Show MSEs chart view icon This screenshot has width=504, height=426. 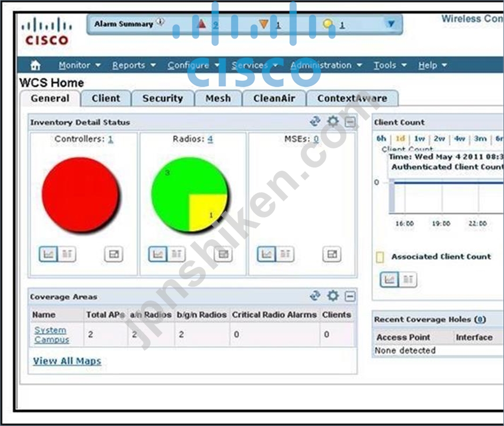266,254
